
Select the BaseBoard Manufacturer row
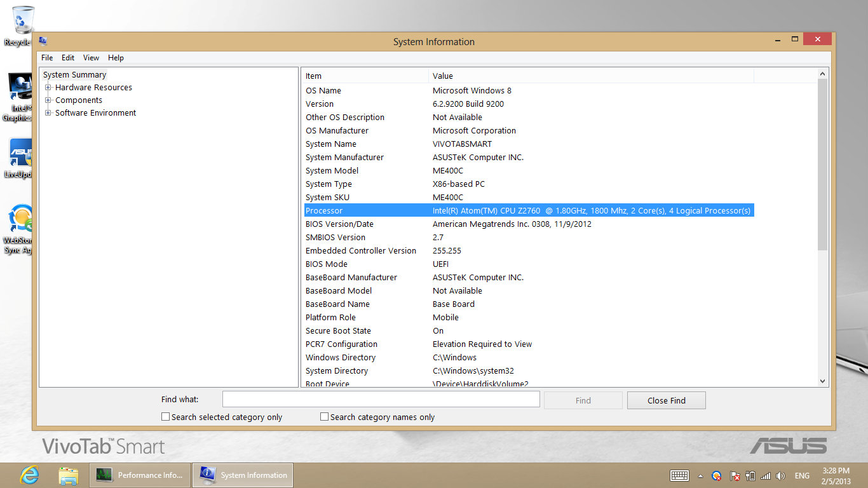click(x=529, y=277)
